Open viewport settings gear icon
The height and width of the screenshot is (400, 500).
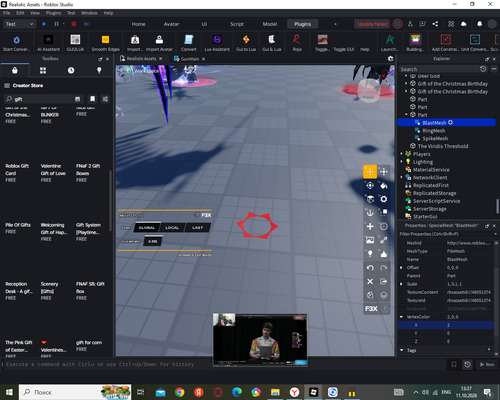click(x=390, y=59)
